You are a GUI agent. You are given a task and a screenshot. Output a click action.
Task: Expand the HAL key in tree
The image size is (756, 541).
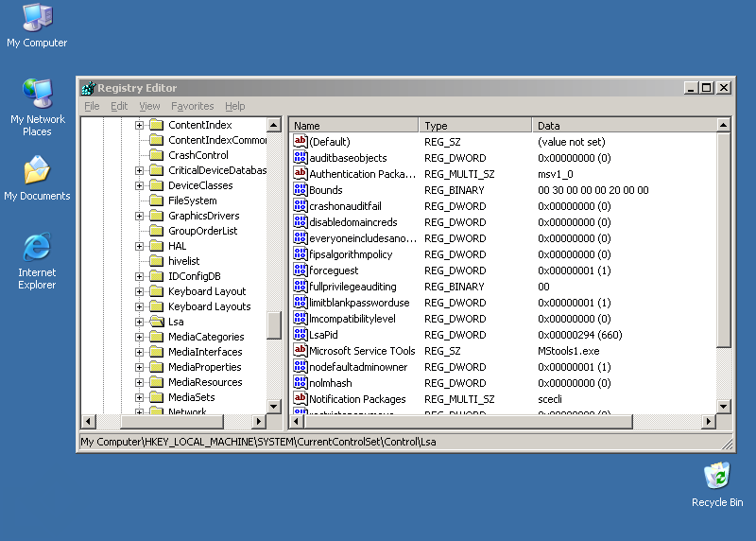(x=139, y=246)
